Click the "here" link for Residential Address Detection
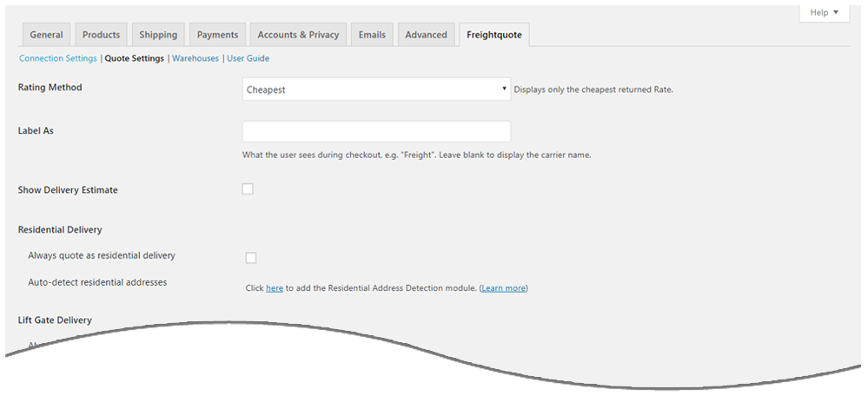 pyautogui.click(x=275, y=287)
